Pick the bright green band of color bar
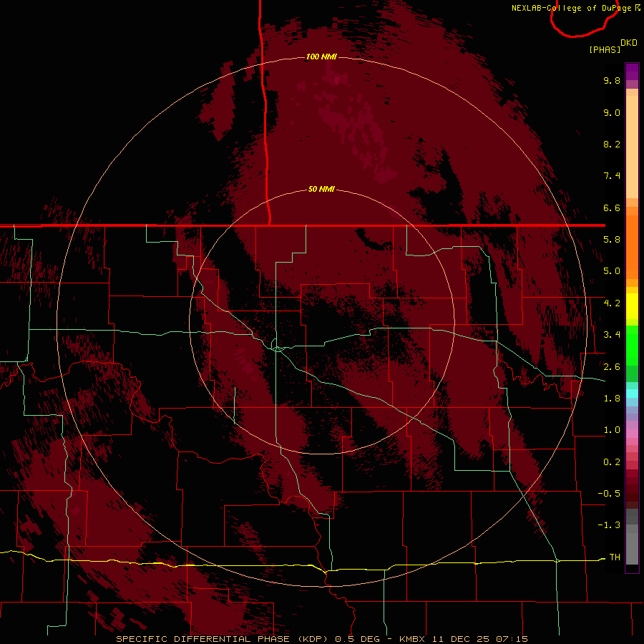The height and width of the screenshot is (644, 644). click(632, 345)
